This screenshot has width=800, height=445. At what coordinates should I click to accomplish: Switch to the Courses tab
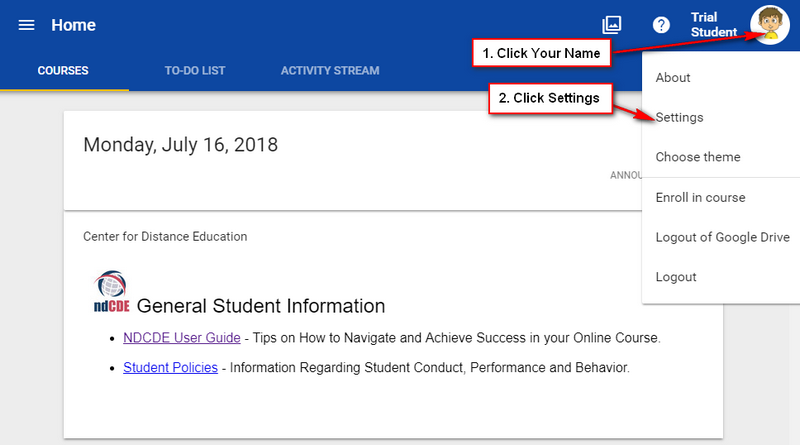[63, 71]
